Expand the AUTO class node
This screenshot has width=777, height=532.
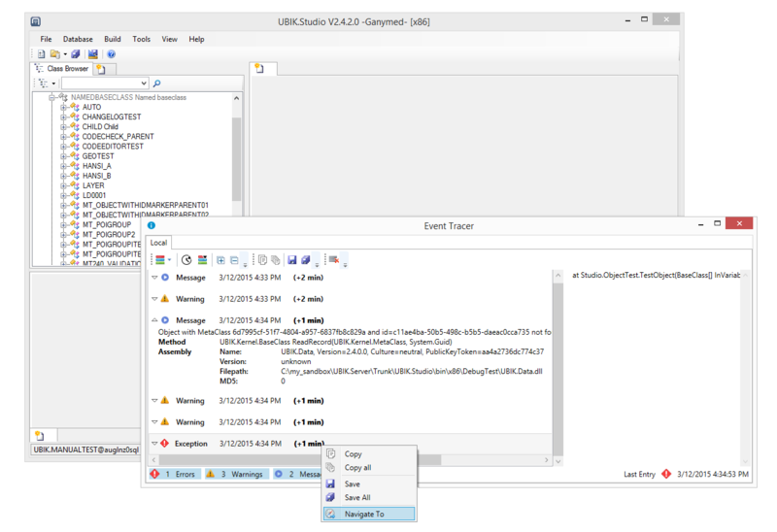(63, 108)
